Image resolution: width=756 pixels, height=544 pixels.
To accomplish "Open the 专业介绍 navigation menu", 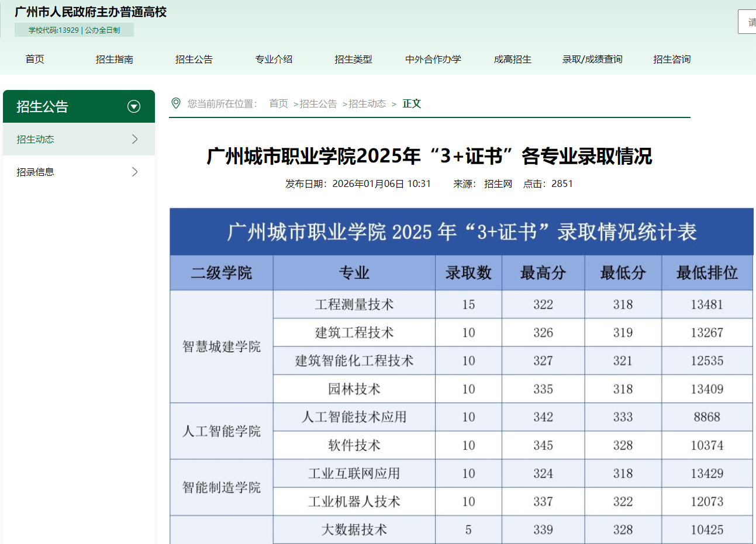I will coord(274,59).
